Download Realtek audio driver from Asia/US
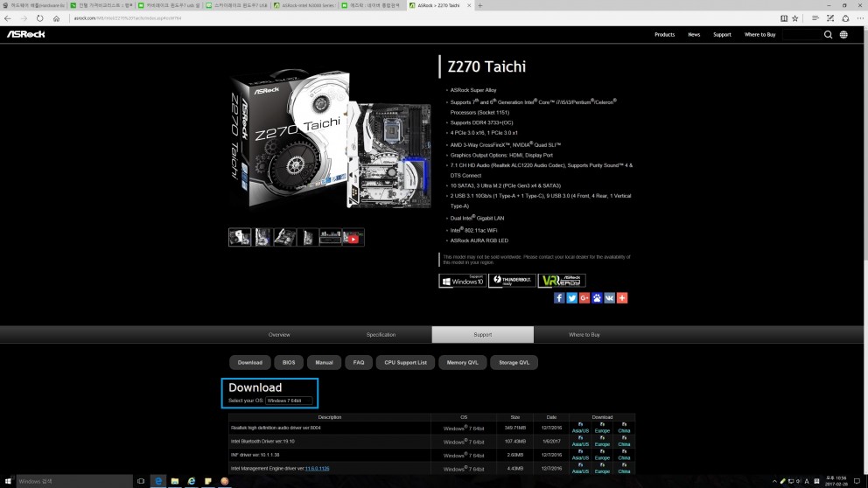The height and width of the screenshot is (488, 868). [580, 428]
